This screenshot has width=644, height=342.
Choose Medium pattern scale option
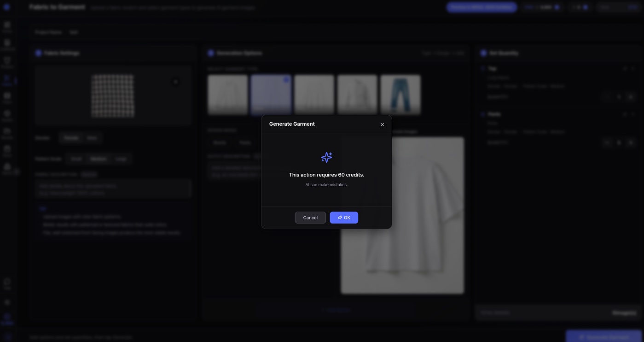click(x=99, y=159)
